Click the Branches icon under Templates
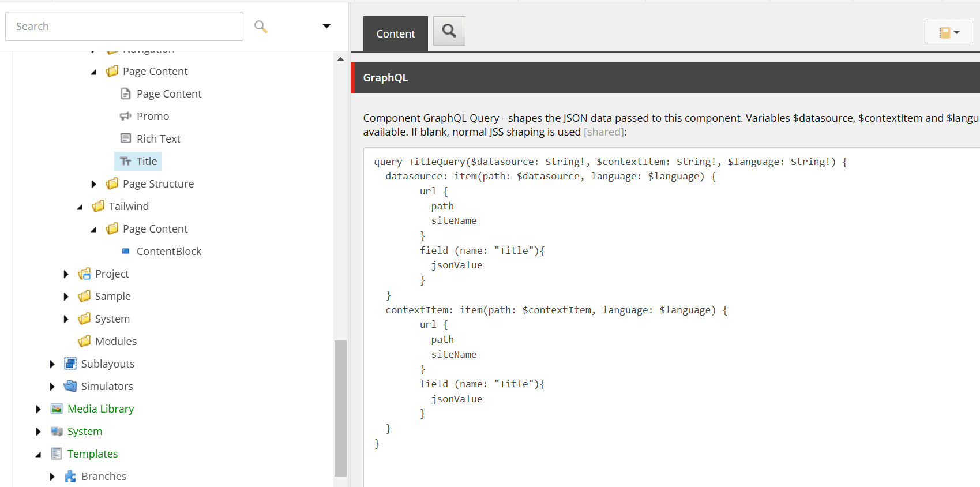 tap(70, 476)
